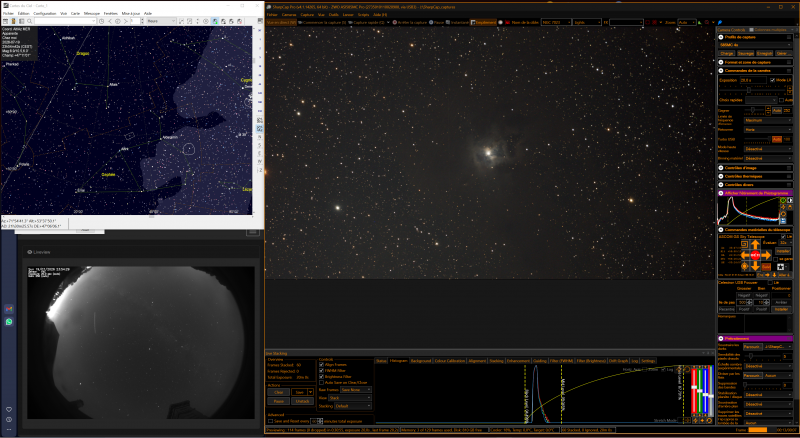Open the Status tab in Live Stacking
Screen dimensions: 800x438
tap(381, 361)
